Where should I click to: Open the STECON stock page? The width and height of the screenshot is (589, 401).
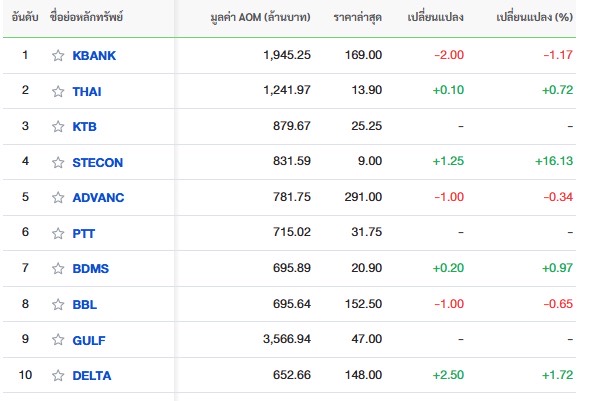tap(98, 162)
